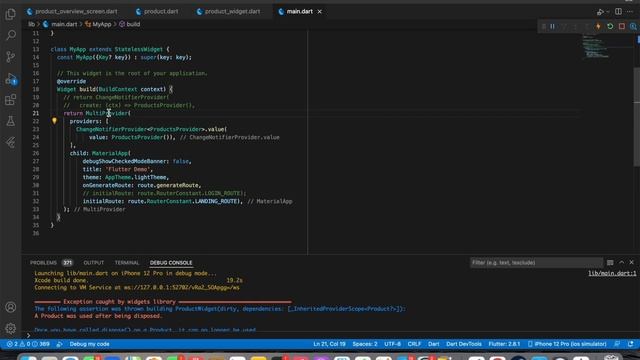
Task: Select the main.dart editor tab
Action: pos(299,11)
